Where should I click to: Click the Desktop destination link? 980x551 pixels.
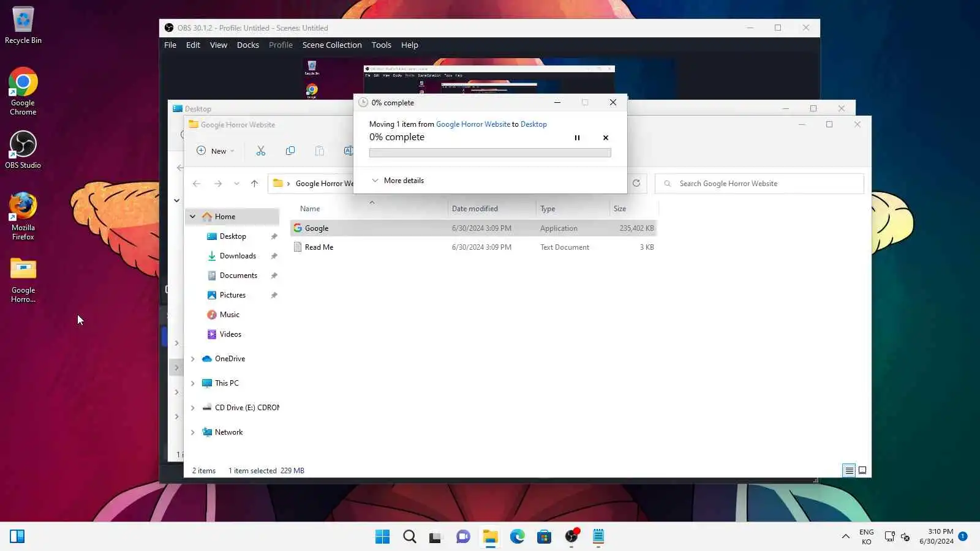533,124
